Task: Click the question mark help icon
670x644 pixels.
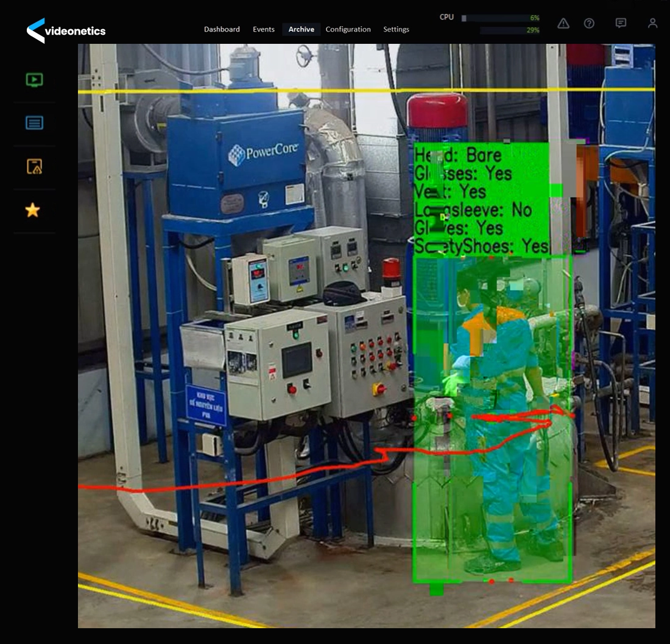Action: pyautogui.click(x=589, y=23)
